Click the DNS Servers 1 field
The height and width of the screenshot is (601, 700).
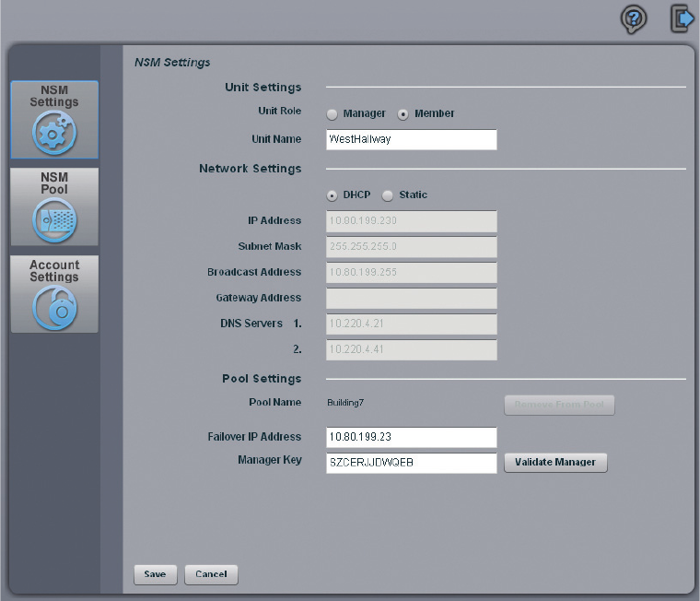click(411, 324)
